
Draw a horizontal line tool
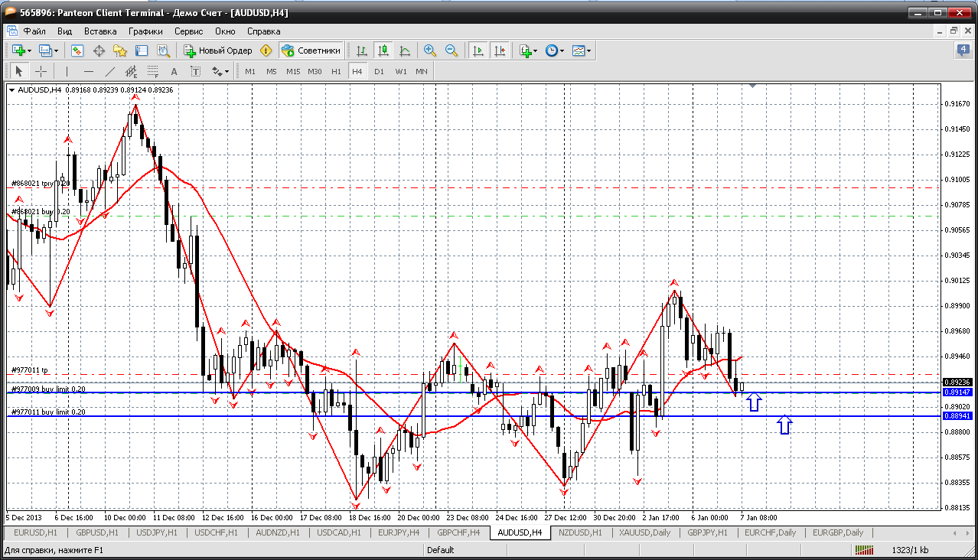pos(88,71)
